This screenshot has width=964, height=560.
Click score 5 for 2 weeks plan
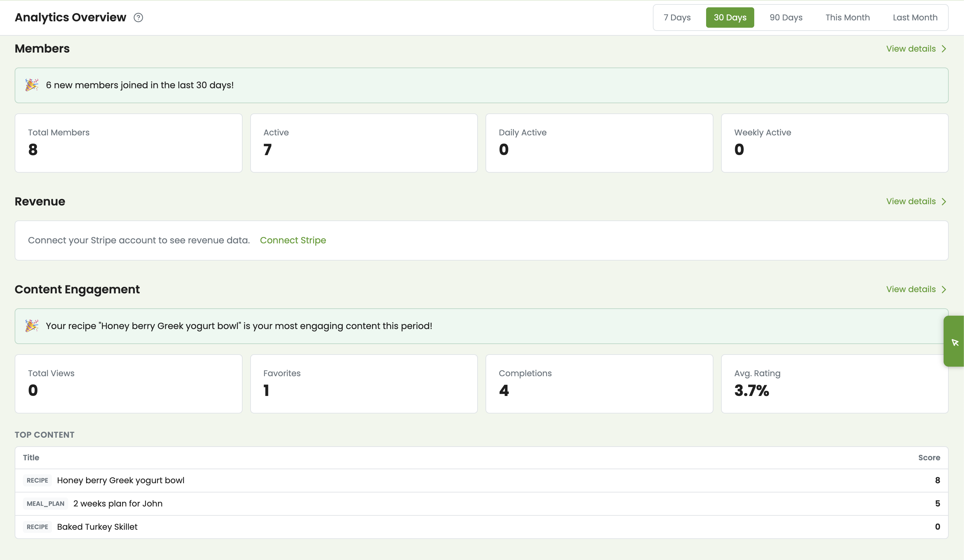(937, 504)
